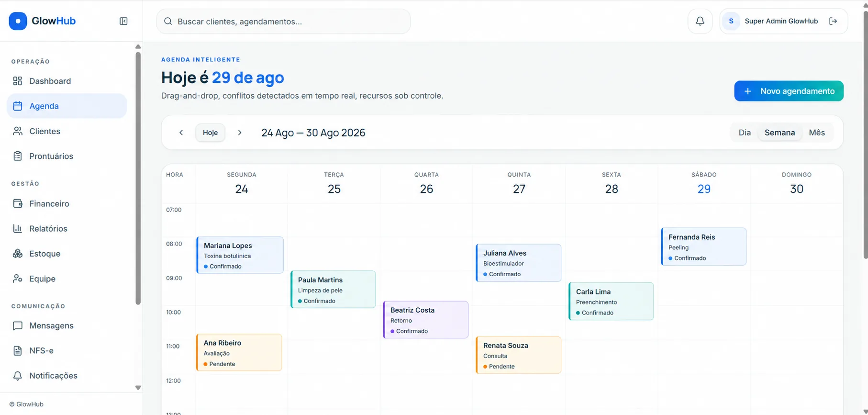Open Juliana Alves Bioestimulador appointment
The width and height of the screenshot is (868, 415).
518,263
